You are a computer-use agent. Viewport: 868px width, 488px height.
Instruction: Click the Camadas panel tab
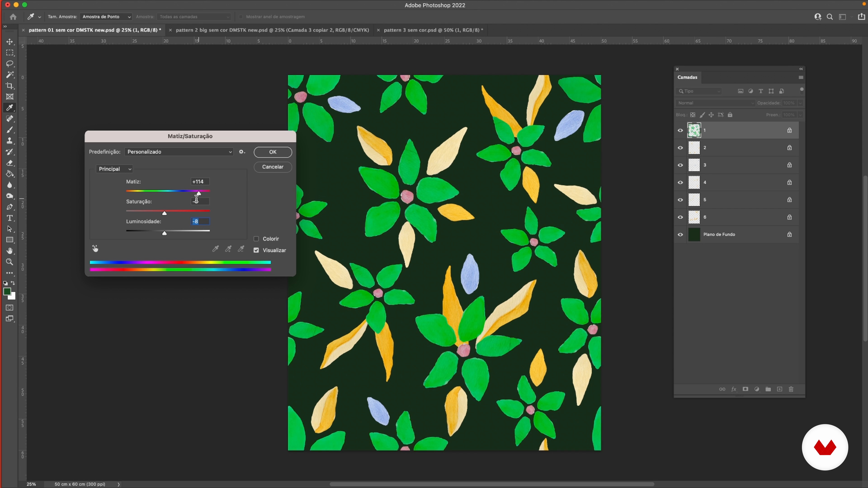[687, 77]
